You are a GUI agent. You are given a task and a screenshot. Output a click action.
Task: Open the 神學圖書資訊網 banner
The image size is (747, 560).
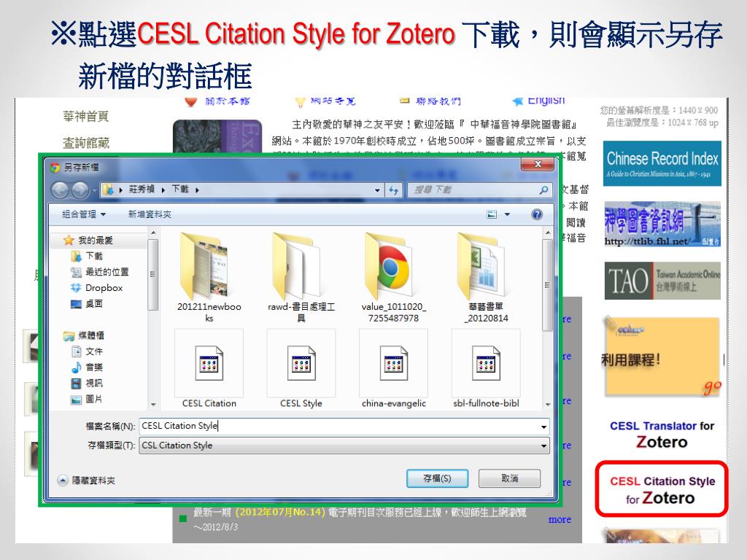[662, 224]
